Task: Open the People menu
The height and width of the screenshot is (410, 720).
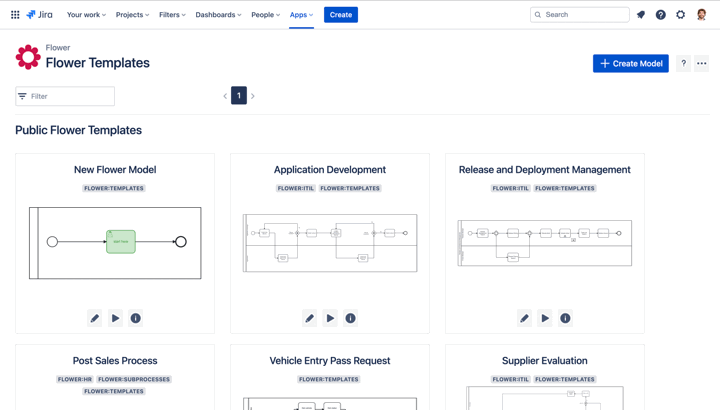Action: tap(265, 15)
